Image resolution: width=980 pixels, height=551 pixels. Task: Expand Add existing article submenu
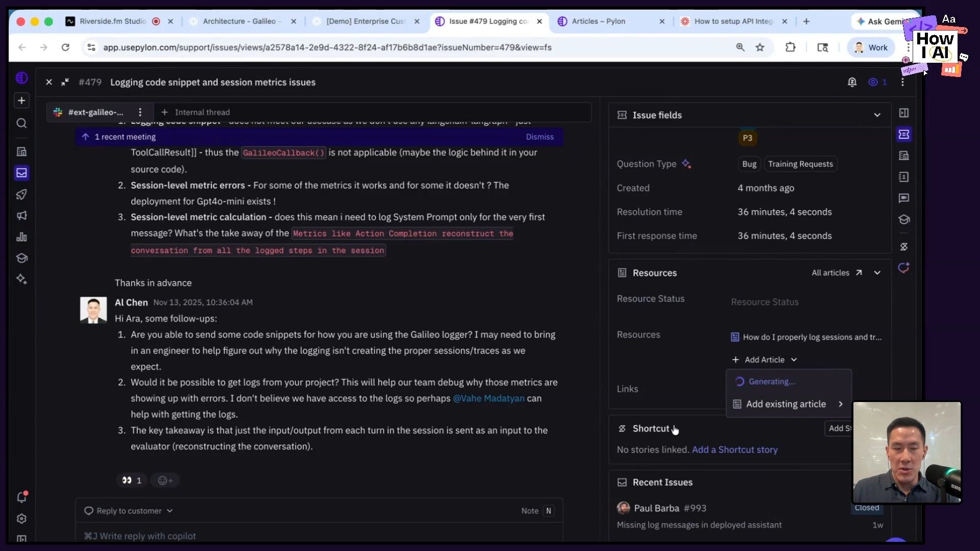tap(789, 404)
